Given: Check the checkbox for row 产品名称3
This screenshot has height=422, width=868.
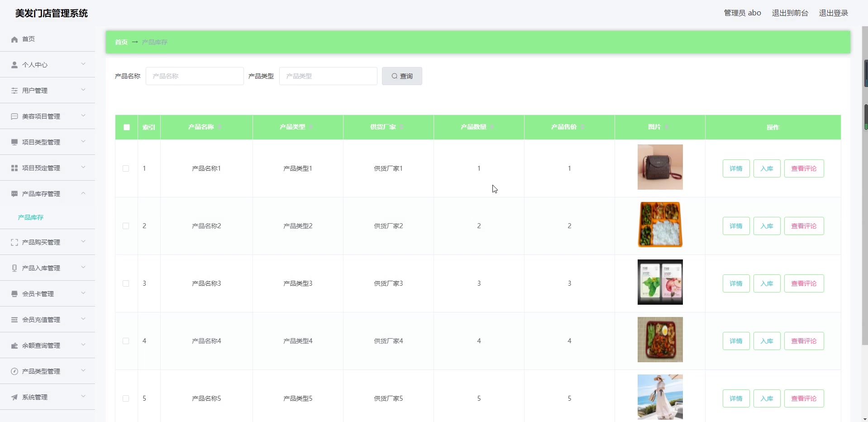Looking at the screenshot, I should tap(125, 283).
